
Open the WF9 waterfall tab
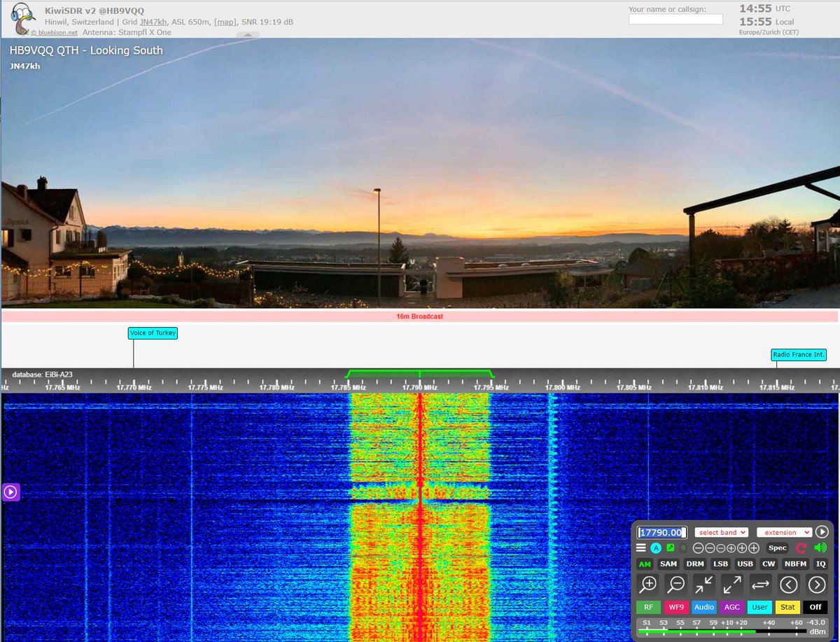675,607
